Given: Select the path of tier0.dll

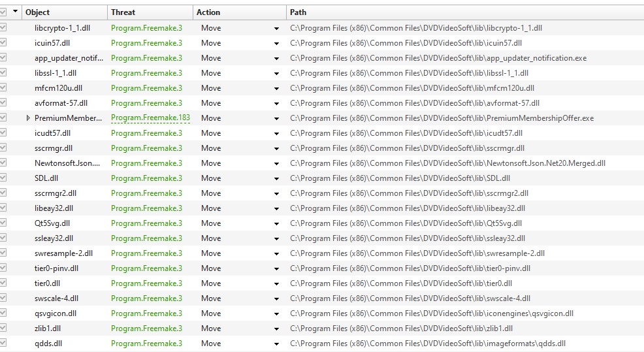Looking at the screenshot, I should click(401, 283).
